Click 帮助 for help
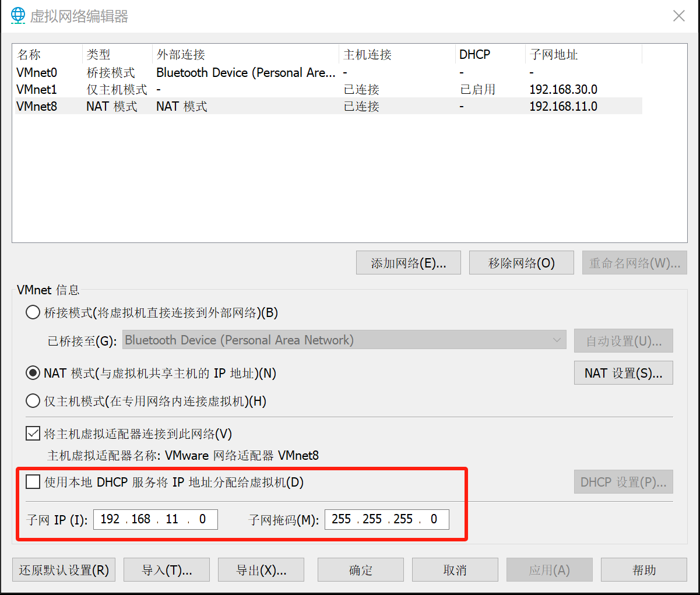 pos(644,569)
